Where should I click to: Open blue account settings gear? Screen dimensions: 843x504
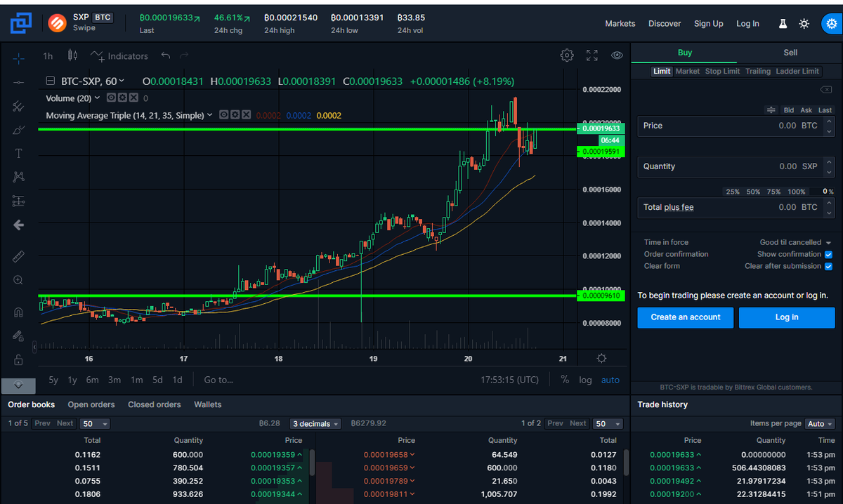point(832,23)
